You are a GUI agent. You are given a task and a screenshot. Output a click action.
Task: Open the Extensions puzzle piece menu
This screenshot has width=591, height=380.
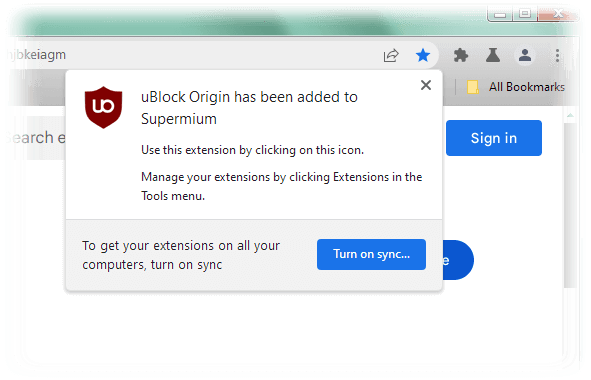[461, 55]
